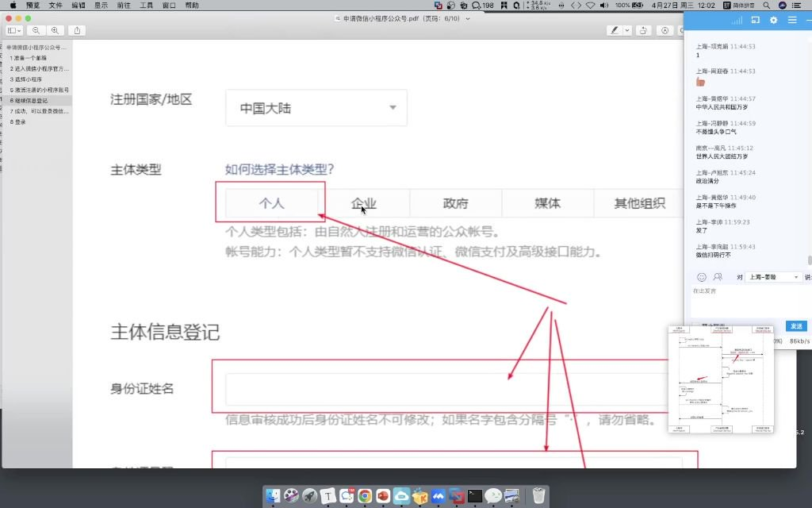This screenshot has width=812, height=508.
Task: Open chat panel settings gear
Action: click(774, 20)
